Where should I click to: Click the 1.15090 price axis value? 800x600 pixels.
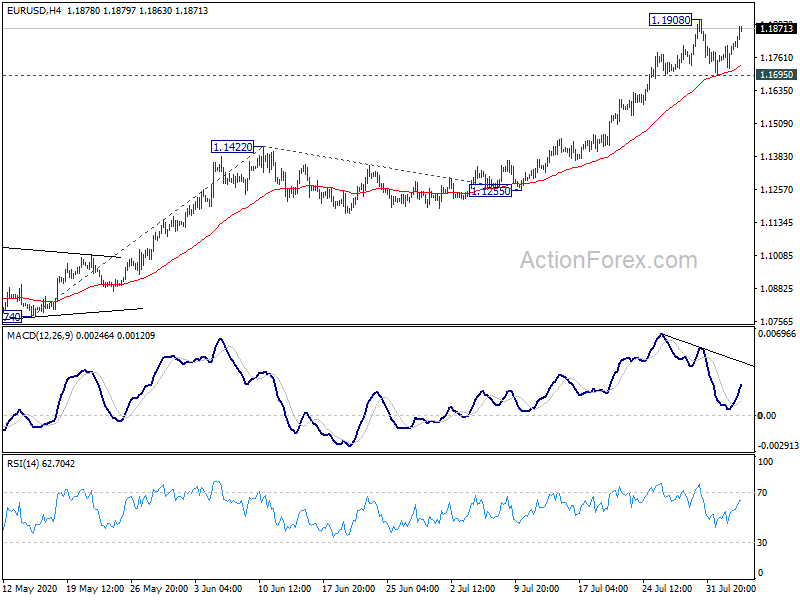[777, 123]
